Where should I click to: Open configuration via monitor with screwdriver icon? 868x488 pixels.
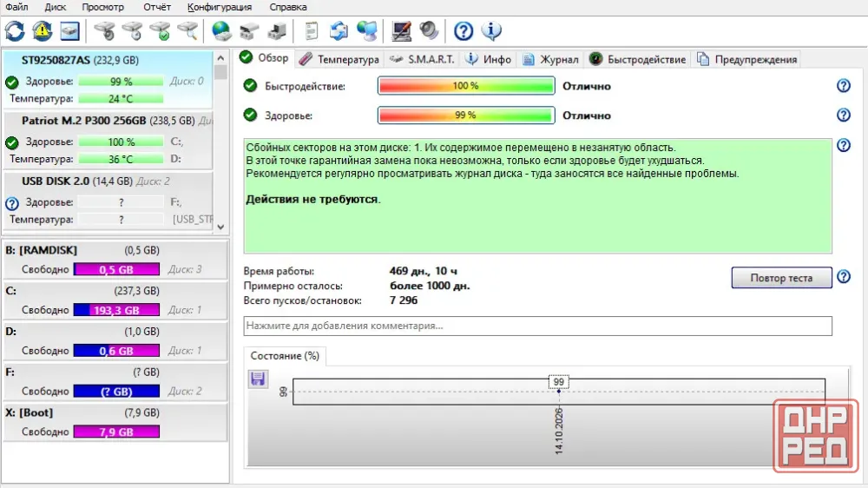point(401,31)
